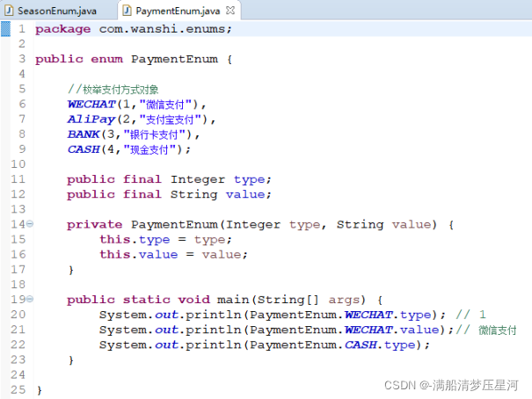Click WECHAT.type in the println on line 20
Image resolution: width=532 pixels, height=399 pixels.
click(x=388, y=315)
